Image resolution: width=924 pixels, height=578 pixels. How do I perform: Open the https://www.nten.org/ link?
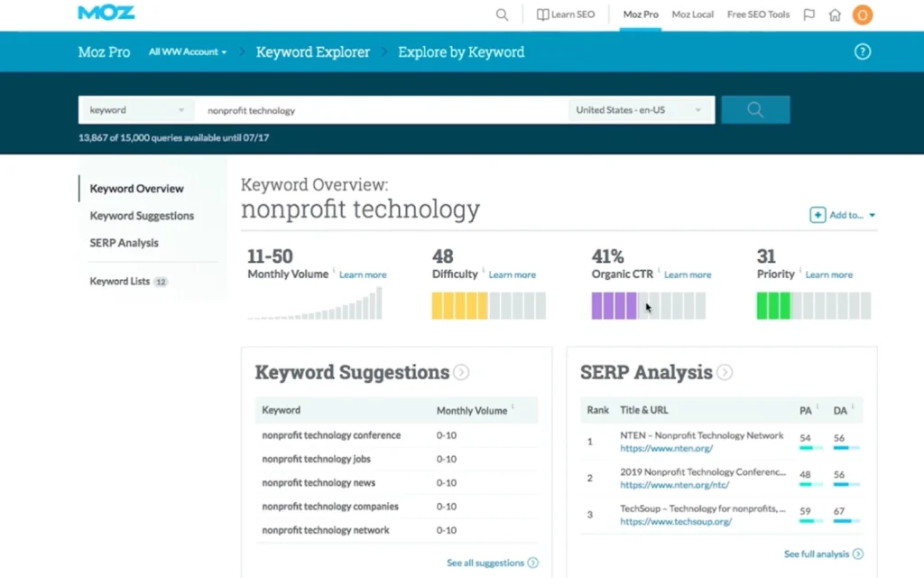click(666, 448)
